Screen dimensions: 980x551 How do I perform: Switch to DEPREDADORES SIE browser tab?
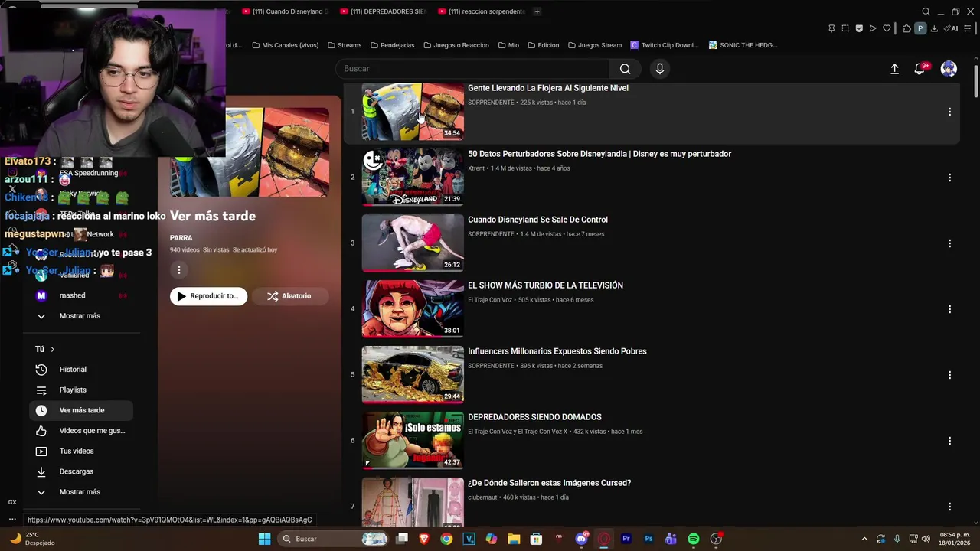coord(384,11)
